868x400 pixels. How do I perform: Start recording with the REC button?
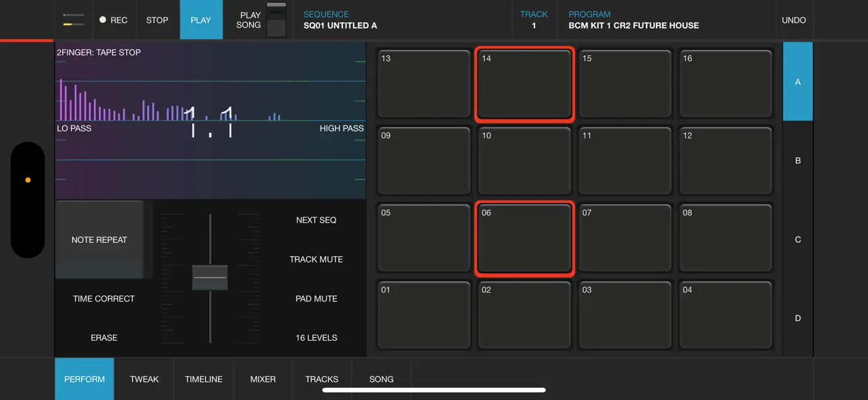(113, 20)
